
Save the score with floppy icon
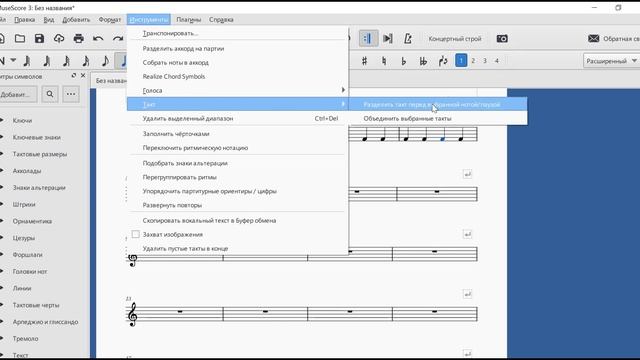39,39
